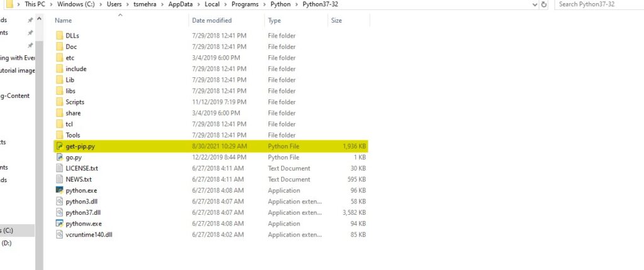Click the python37.dll file icon

59,212
